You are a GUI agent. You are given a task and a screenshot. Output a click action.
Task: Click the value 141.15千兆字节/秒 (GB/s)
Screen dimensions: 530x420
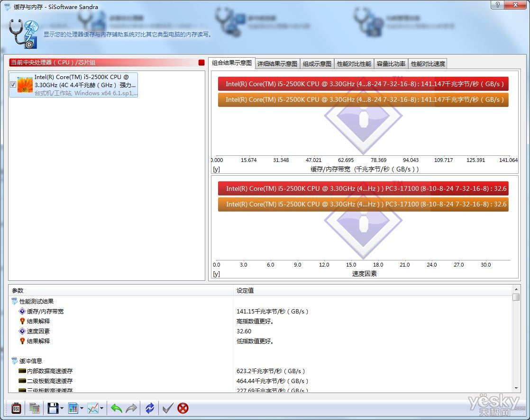[x=273, y=311]
